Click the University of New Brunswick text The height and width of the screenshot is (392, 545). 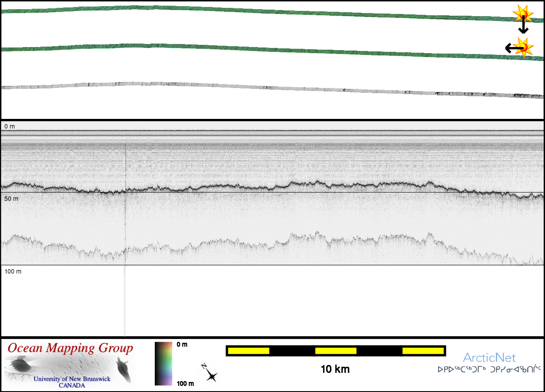point(72,379)
